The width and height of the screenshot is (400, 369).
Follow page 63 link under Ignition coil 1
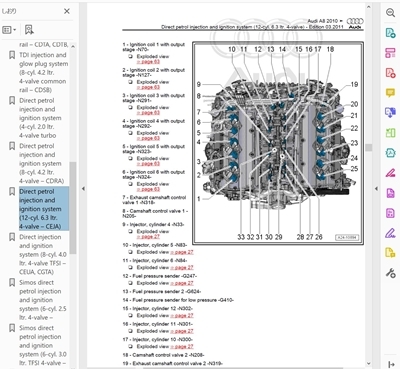148,62
